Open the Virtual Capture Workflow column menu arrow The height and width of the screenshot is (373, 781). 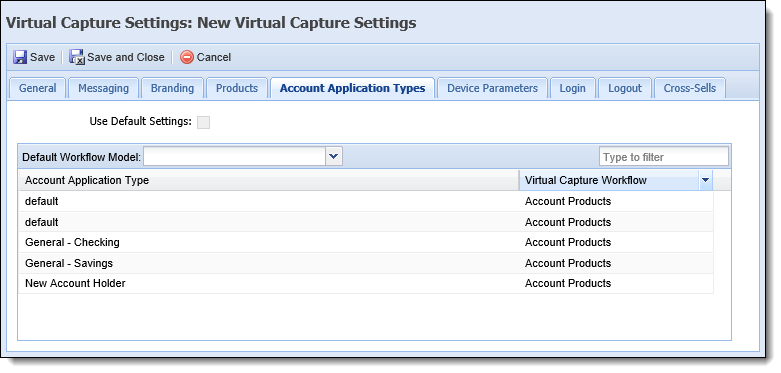pos(705,181)
